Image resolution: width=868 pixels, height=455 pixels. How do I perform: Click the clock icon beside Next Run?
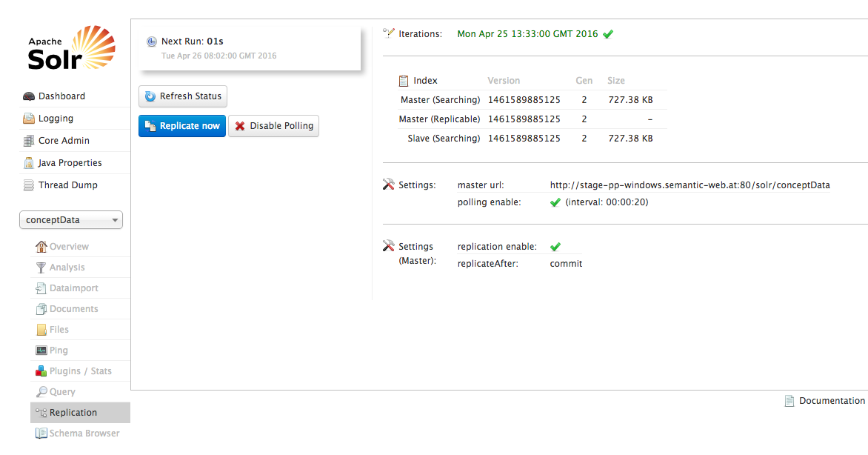pos(152,41)
